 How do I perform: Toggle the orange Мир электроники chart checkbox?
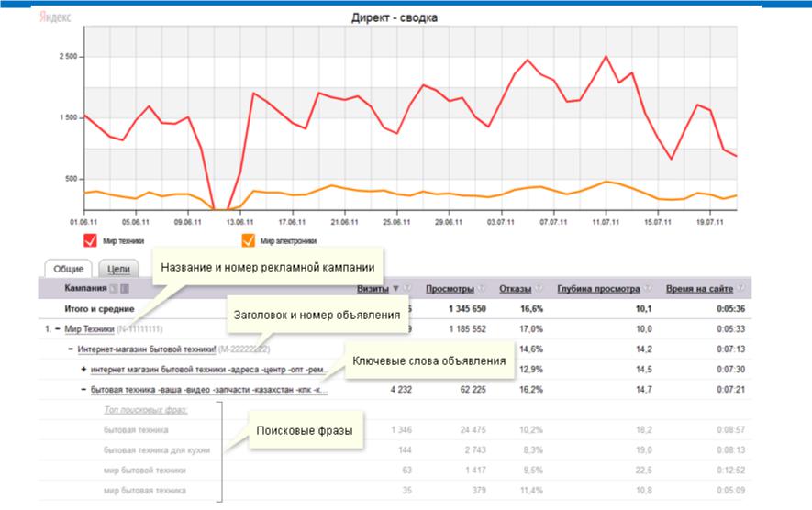pos(248,240)
